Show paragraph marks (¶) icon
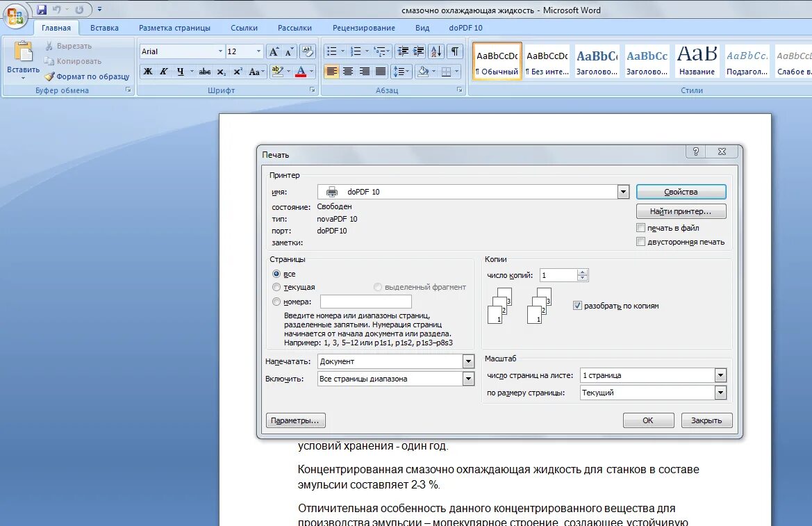This screenshot has height=526, width=812. pos(455,51)
